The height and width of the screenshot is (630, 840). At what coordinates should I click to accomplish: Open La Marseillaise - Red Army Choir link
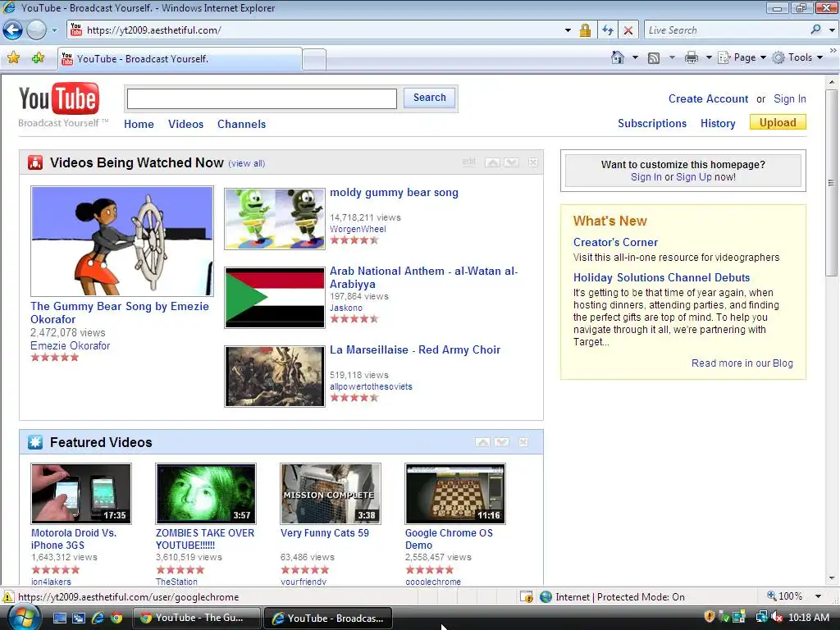click(415, 349)
